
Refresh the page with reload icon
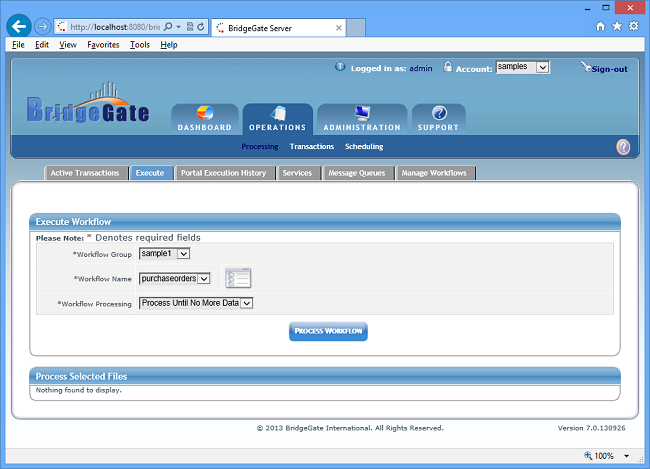(201, 27)
